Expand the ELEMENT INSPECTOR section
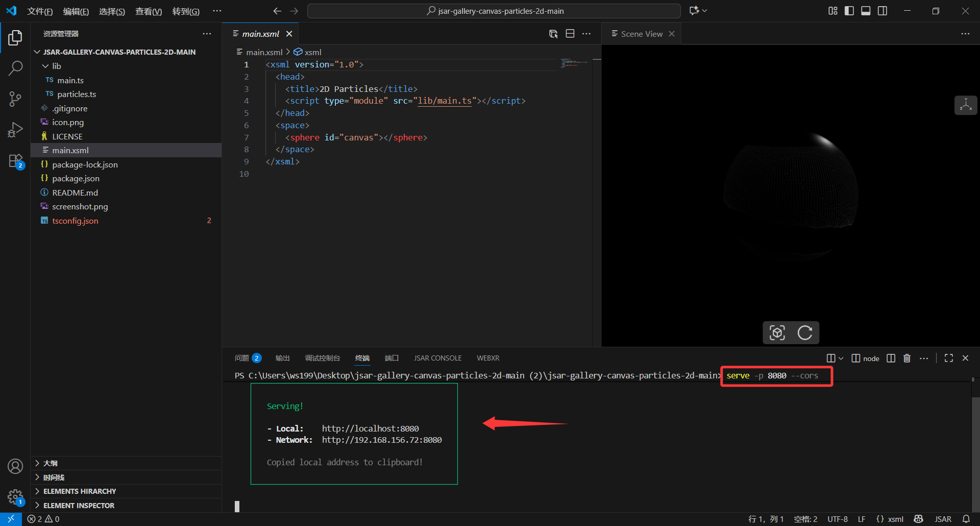This screenshot has width=980, height=526. coord(79,506)
